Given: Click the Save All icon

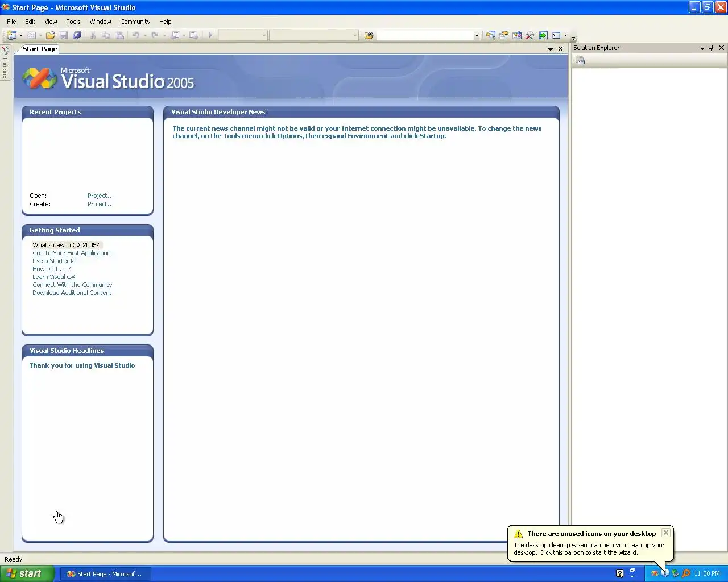Looking at the screenshot, I should point(77,35).
